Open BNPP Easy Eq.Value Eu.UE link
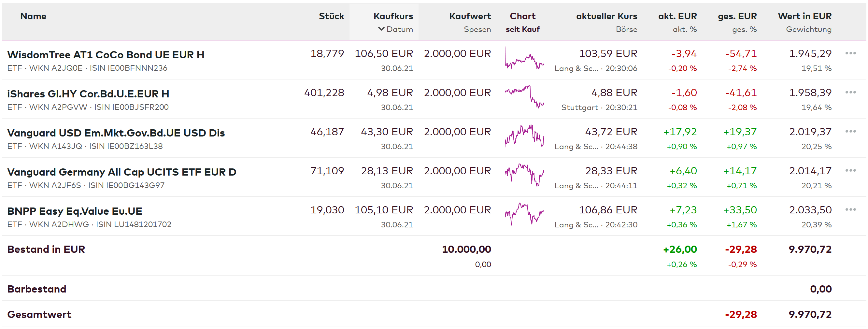The width and height of the screenshot is (868, 329). point(75,211)
